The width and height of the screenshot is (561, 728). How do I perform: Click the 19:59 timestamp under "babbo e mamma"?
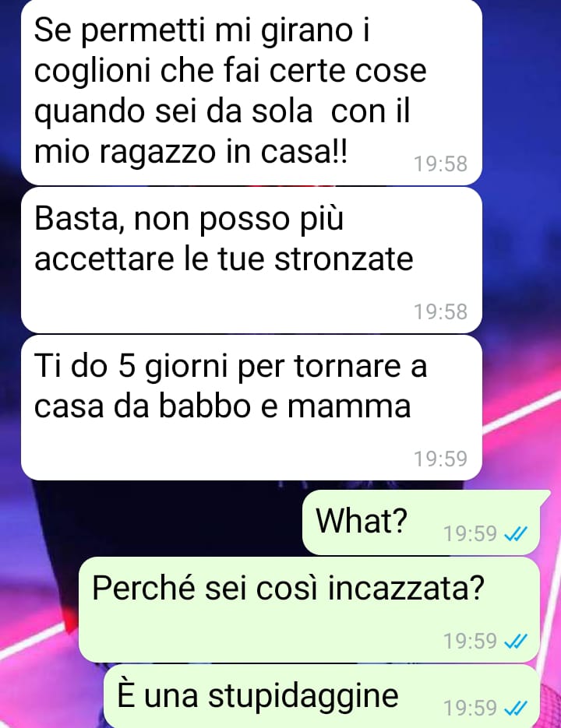point(441,459)
